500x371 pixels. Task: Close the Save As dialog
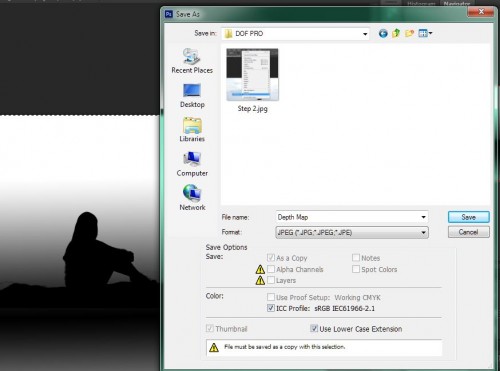[481, 12]
